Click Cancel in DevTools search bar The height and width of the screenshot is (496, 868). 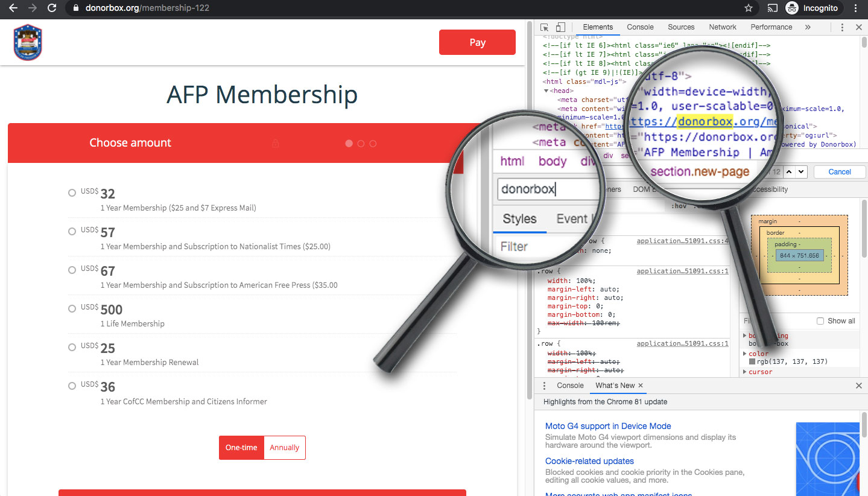point(839,172)
